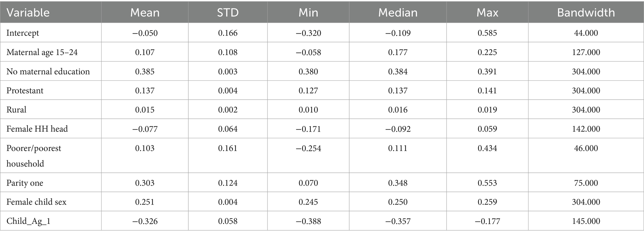
Task: Click the Female HH head row label
Action: [x=37, y=129]
